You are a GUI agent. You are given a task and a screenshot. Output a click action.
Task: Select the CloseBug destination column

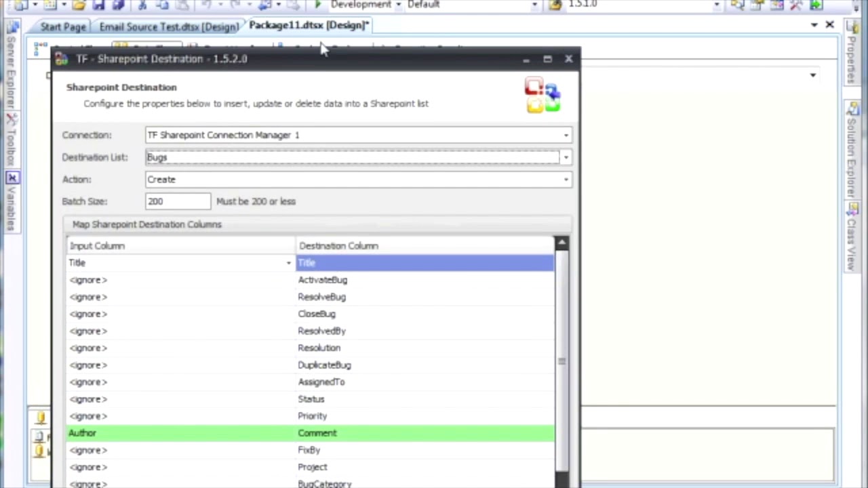[x=425, y=314]
